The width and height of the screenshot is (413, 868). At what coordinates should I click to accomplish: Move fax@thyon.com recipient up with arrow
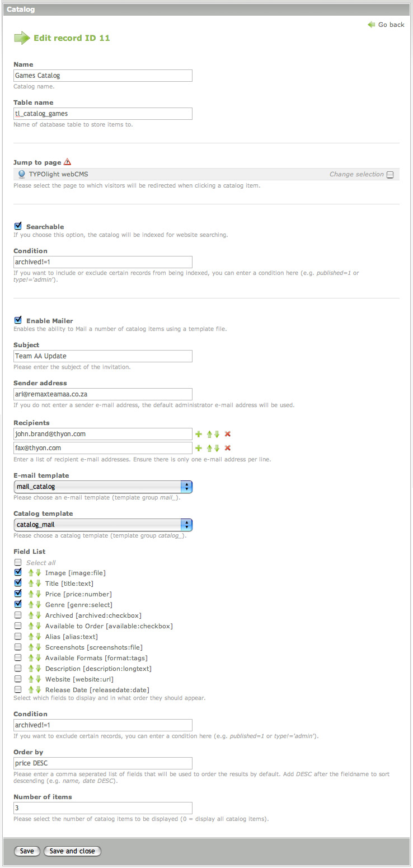pos(209,448)
